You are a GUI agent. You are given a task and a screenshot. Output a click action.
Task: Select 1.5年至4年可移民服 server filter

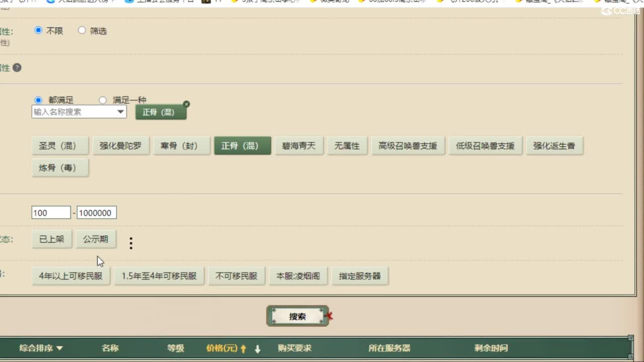[x=159, y=276]
